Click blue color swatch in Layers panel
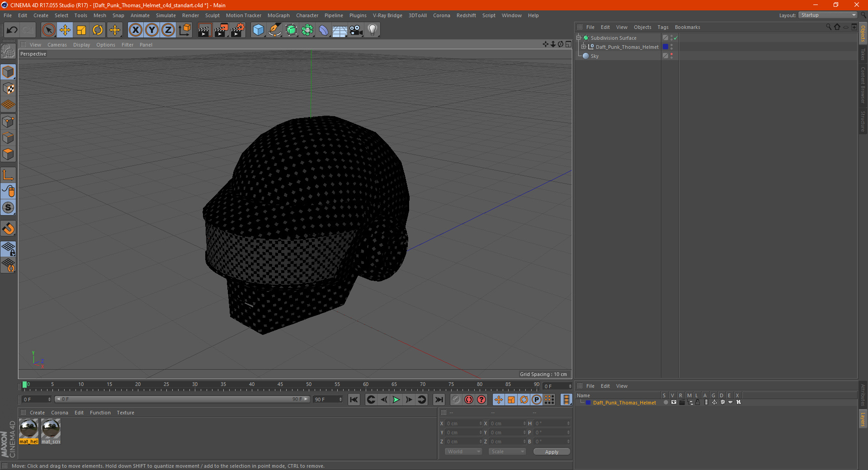The width and height of the screenshot is (868, 470). point(588,402)
